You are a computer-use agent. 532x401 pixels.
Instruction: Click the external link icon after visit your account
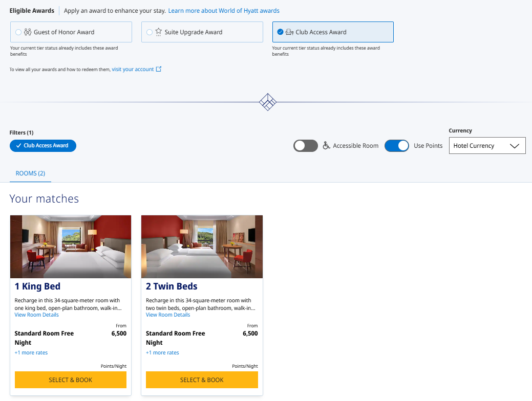[161, 69]
